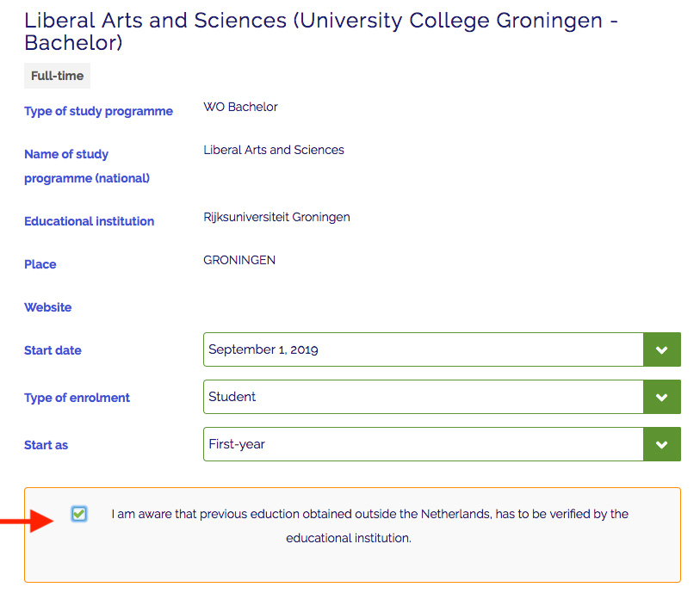The width and height of the screenshot is (700, 612).
Task: Click the University College Groningen programme heading
Action: (x=320, y=31)
